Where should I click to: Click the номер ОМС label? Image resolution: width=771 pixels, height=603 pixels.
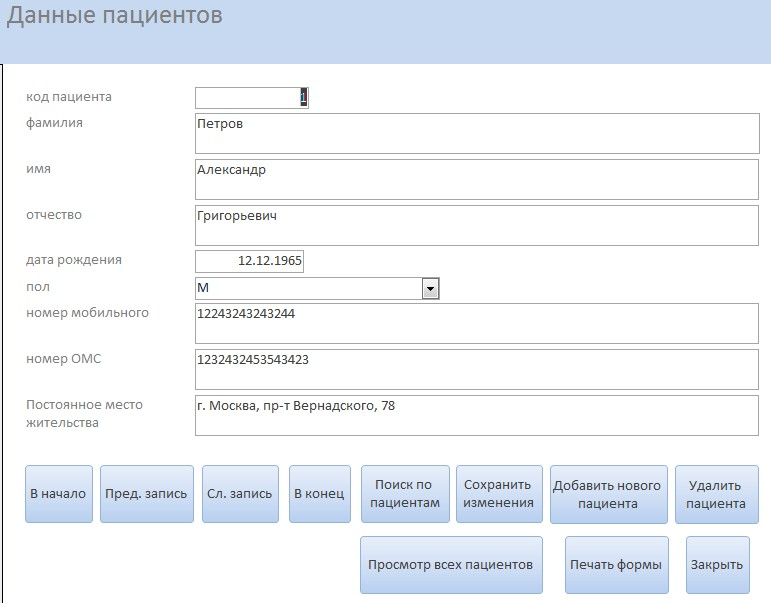[x=63, y=359]
